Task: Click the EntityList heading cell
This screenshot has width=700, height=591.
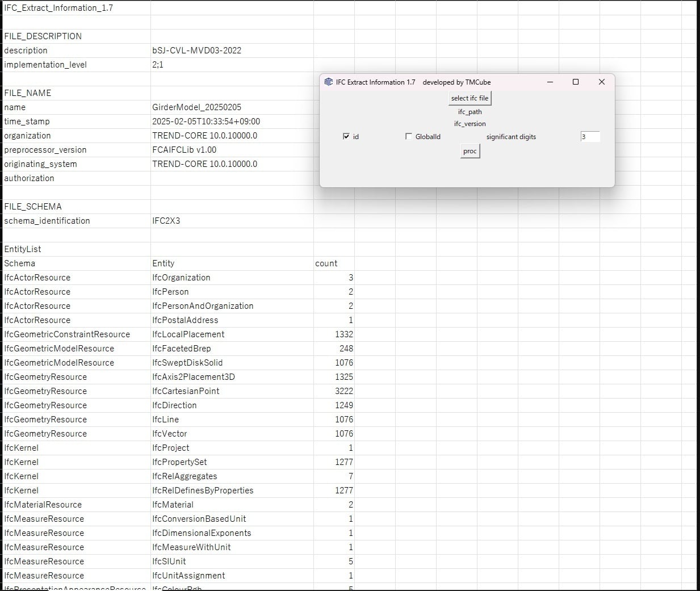Action: (x=23, y=249)
